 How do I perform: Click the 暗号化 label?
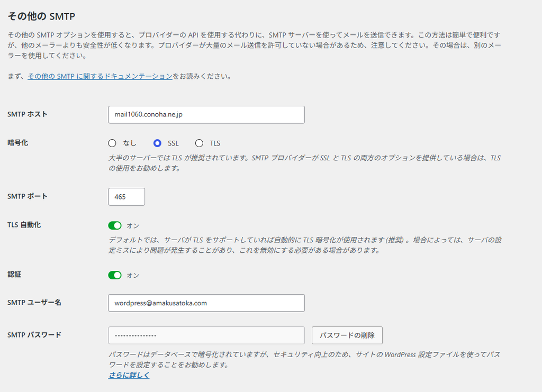(x=17, y=143)
